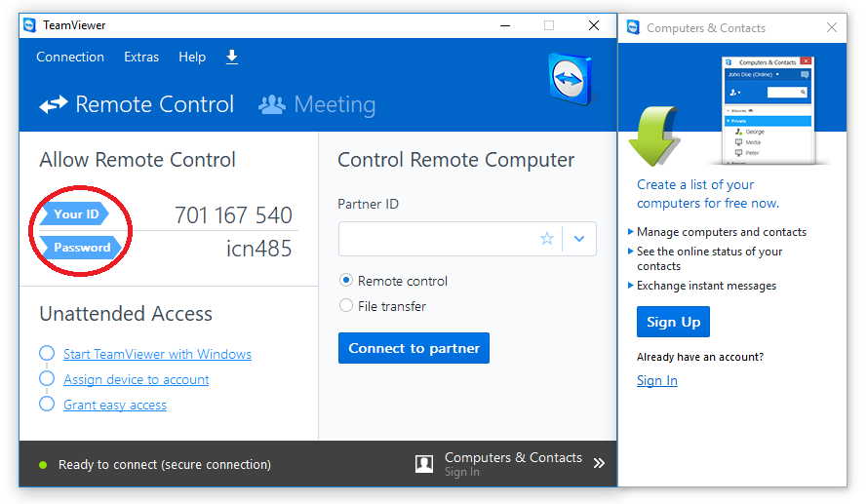Click the Your ID number 701 167 540
This screenshot has height=504, width=867.
pyautogui.click(x=233, y=215)
